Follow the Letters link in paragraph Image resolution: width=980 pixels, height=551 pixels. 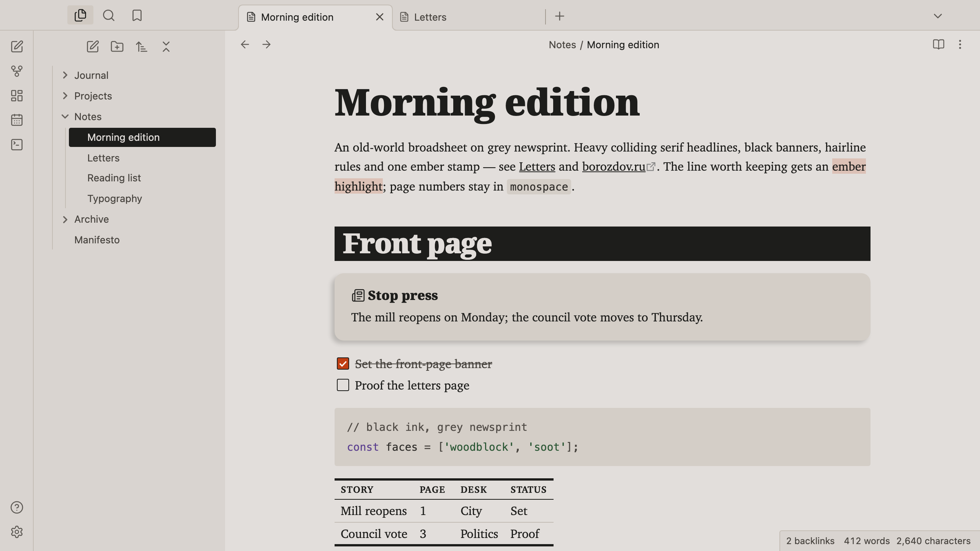537,166
